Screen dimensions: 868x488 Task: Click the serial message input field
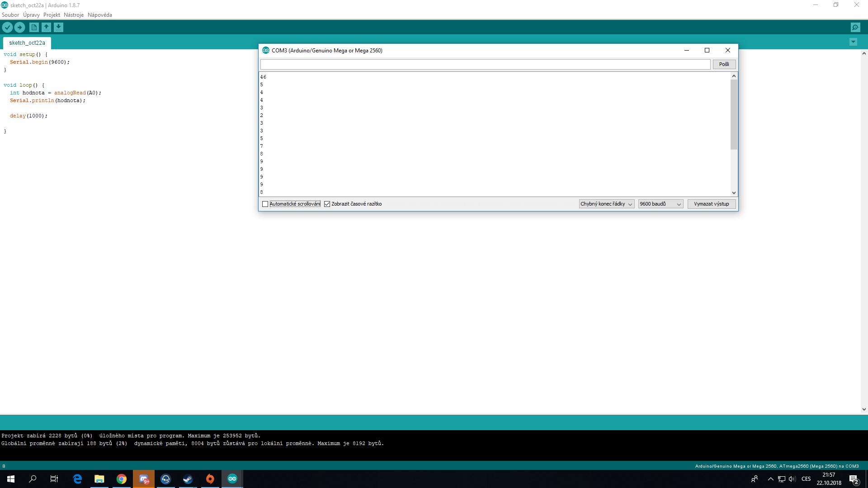click(485, 64)
